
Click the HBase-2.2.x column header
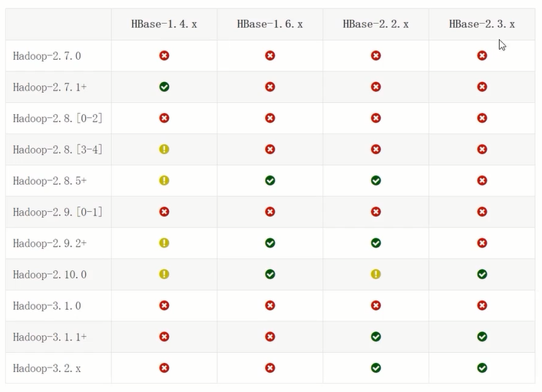(375, 24)
